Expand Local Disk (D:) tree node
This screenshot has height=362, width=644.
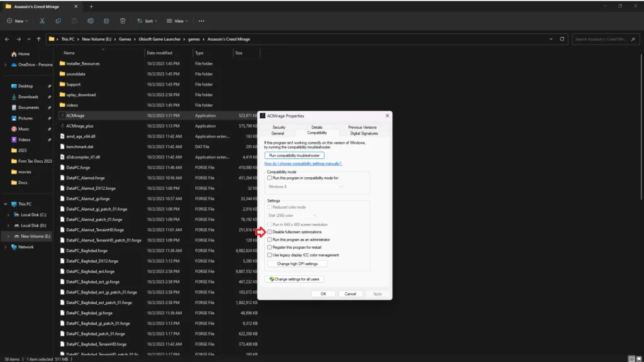(x=8, y=226)
